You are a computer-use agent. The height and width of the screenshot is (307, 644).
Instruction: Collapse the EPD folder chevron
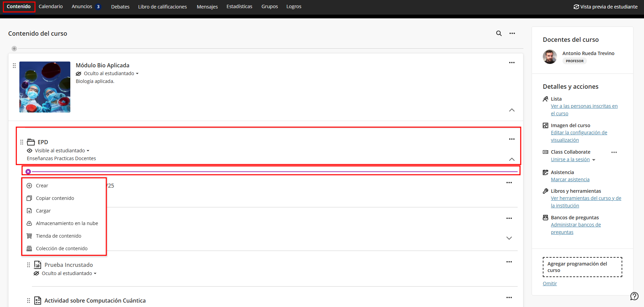pyautogui.click(x=512, y=159)
